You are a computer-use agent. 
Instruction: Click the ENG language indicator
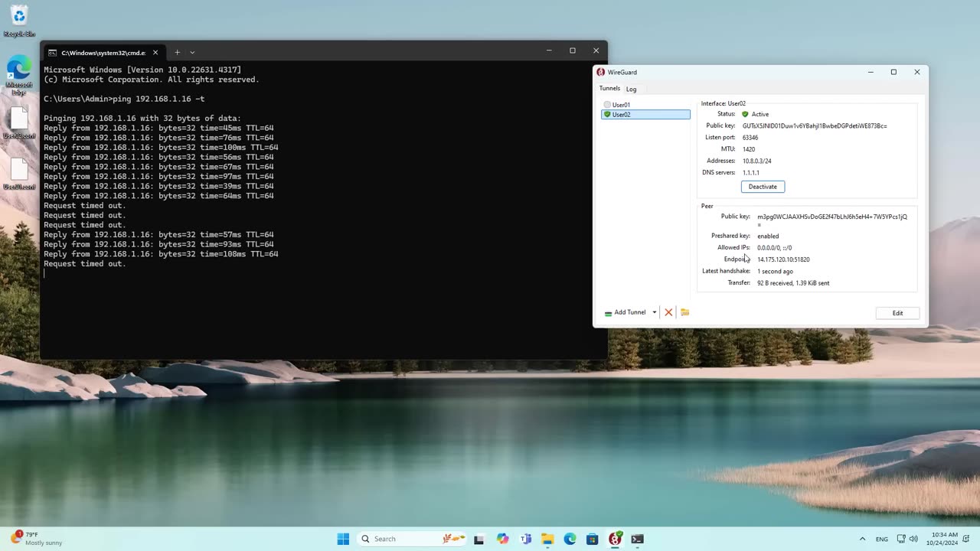(882, 539)
